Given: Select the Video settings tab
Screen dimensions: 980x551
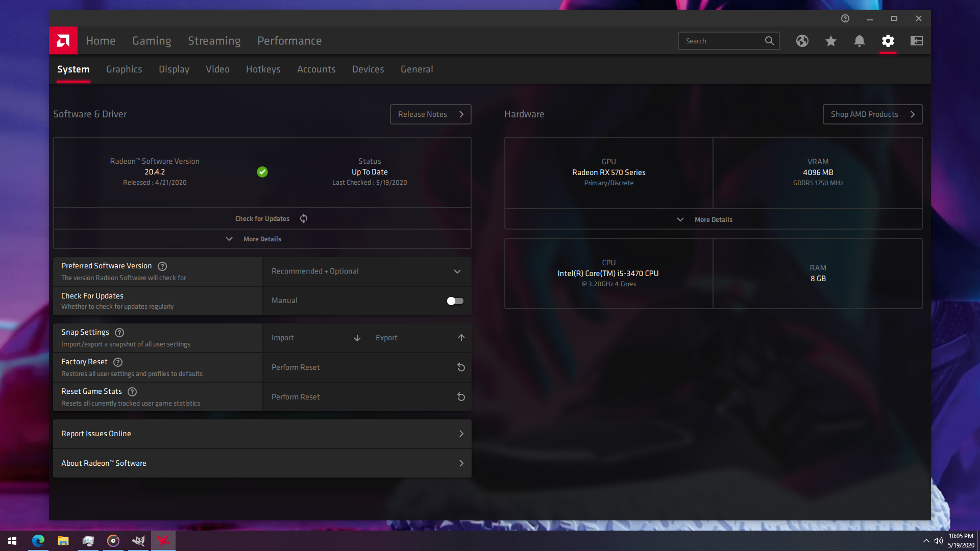Looking at the screenshot, I should click(217, 69).
